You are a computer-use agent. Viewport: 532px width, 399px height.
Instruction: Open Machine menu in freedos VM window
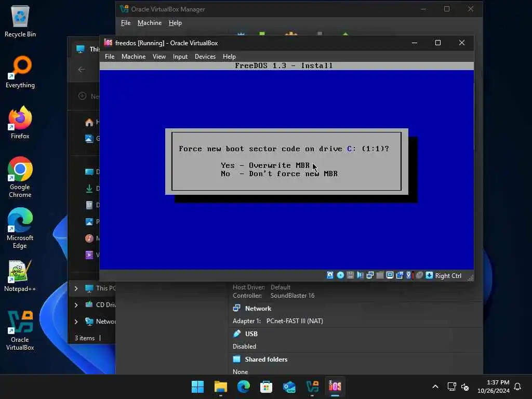pyautogui.click(x=134, y=57)
